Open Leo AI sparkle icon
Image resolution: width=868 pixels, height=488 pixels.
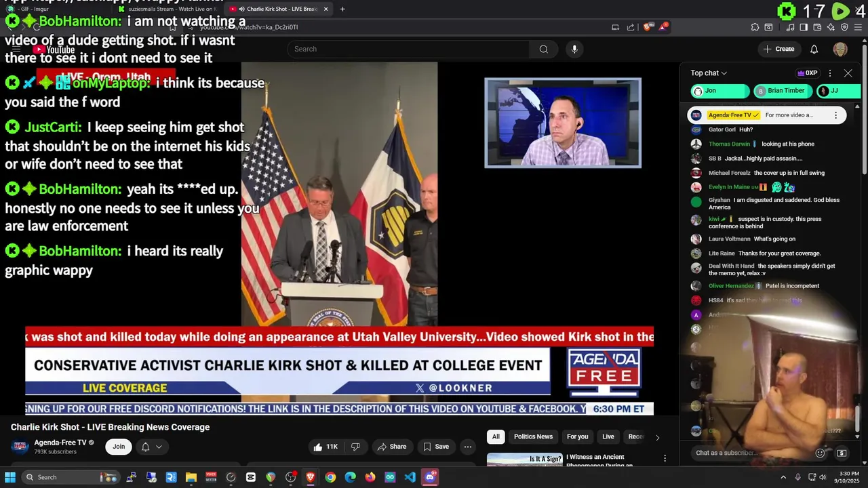pyautogui.click(x=831, y=27)
